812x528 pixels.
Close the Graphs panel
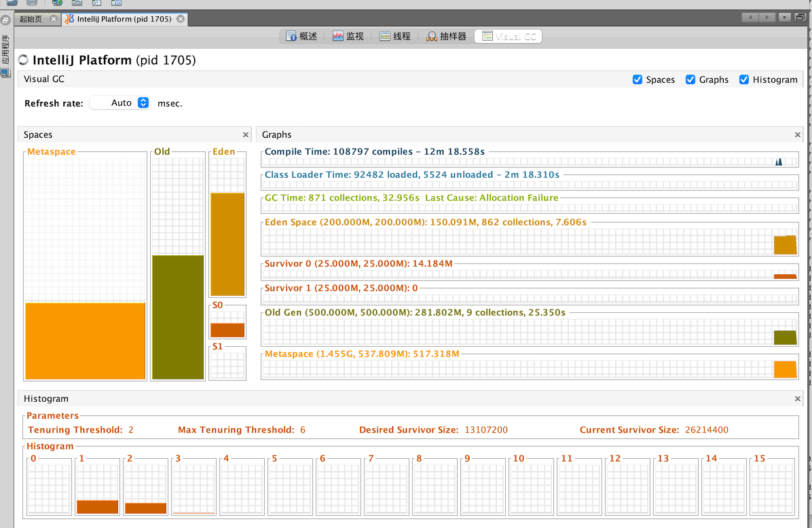point(798,135)
